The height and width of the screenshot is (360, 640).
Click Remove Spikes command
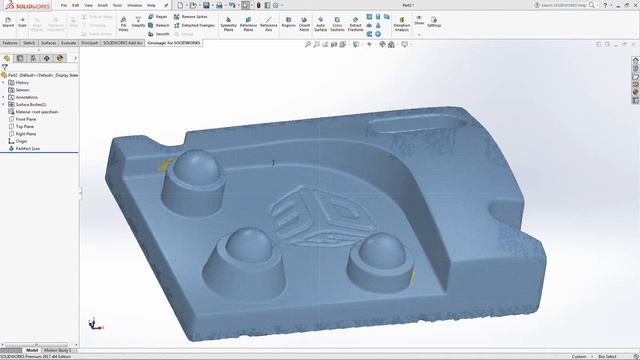[x=191, y=17]
